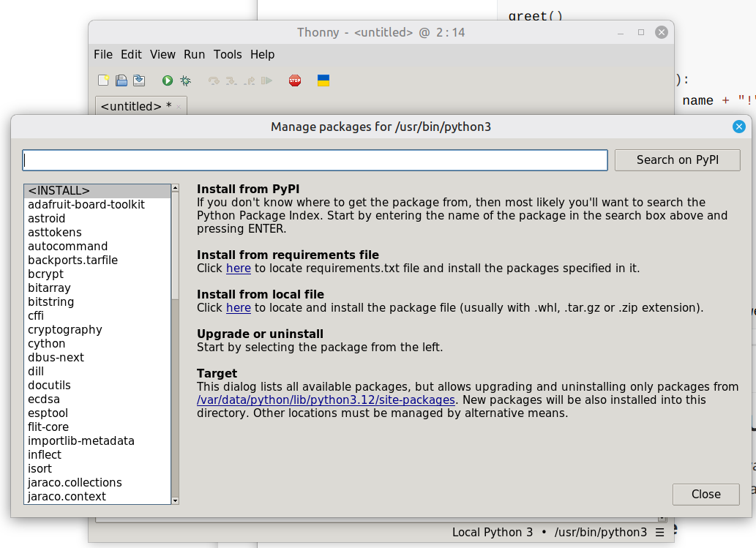Click the Search on PyPI button

coord(677,159)
